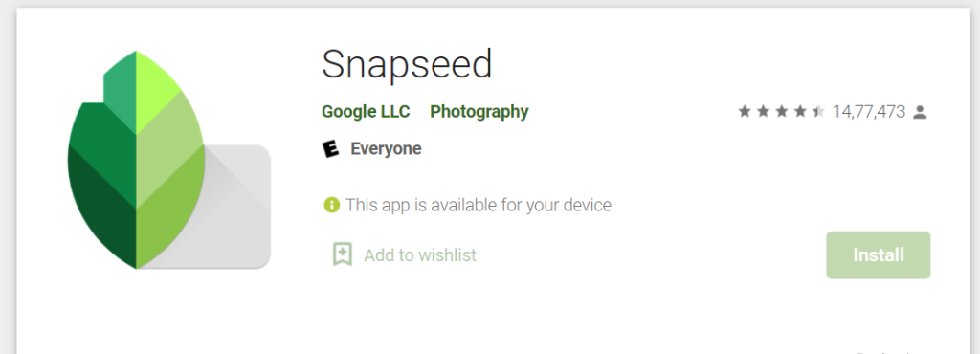980x354 pixels.
Task: Click the half-filled fifth star
Action: 818,112
